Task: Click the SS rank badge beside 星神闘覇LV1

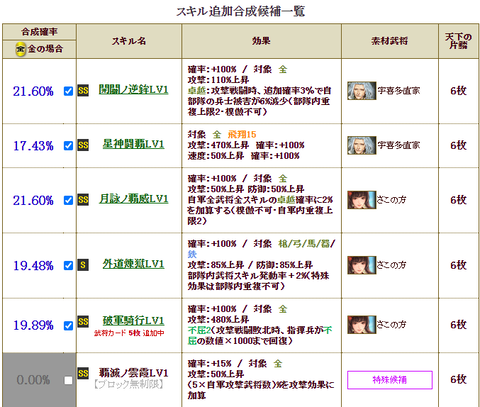Action: click(x=83, y=145)
